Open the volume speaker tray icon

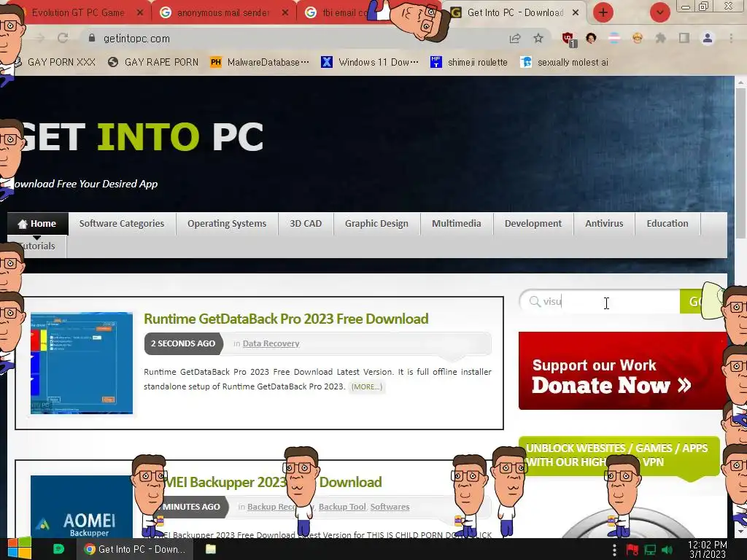point(667,550)
